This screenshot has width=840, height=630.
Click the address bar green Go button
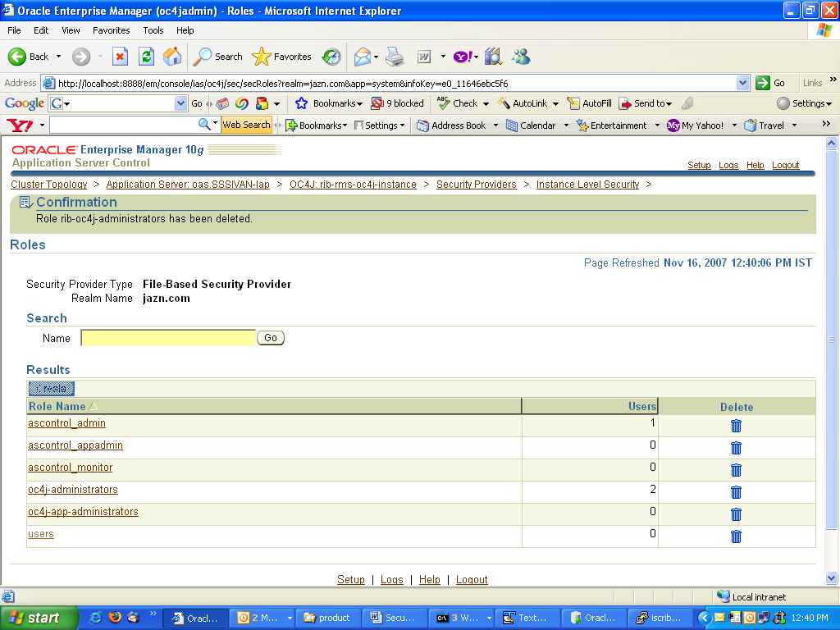point(771,83)
